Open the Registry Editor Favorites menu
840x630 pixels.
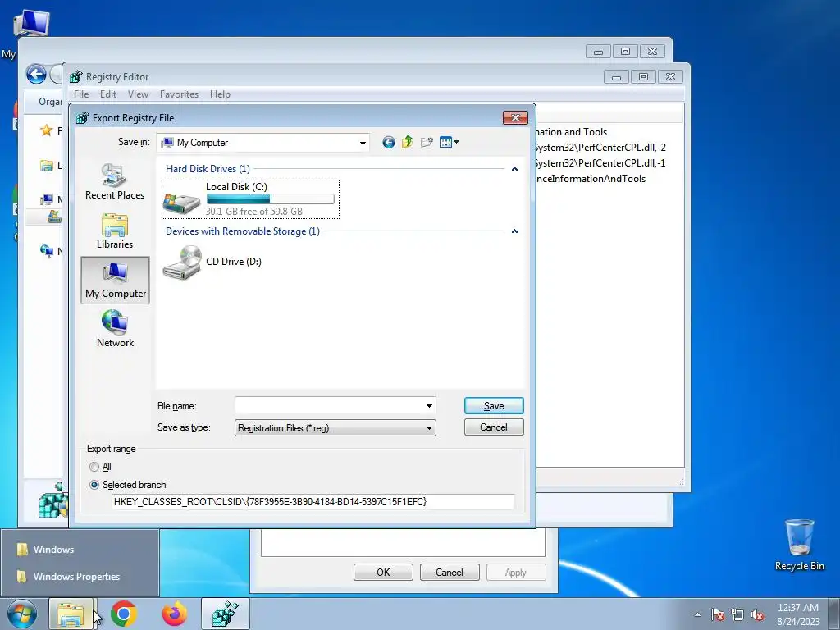tap(179, 94)
